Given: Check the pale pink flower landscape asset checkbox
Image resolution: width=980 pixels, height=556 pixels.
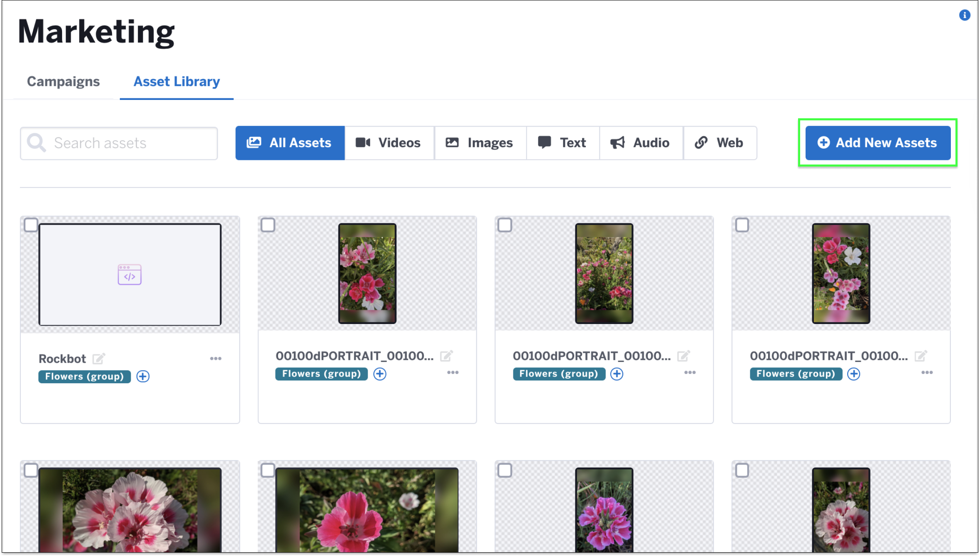Looking at the screenshot, I should (x=31, y=471).
